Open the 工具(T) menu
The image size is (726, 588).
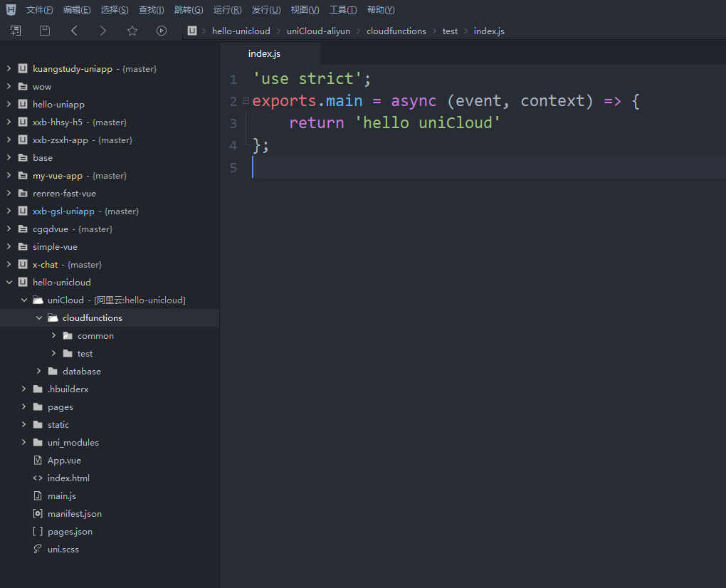(x=343, y=10)
